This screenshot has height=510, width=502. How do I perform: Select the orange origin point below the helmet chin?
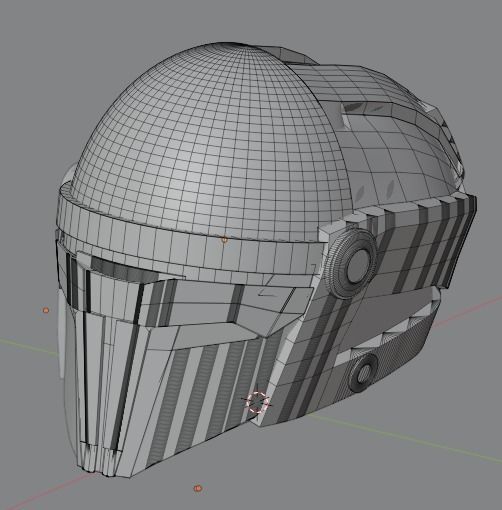pyautogui.click(x=198, y=488)
